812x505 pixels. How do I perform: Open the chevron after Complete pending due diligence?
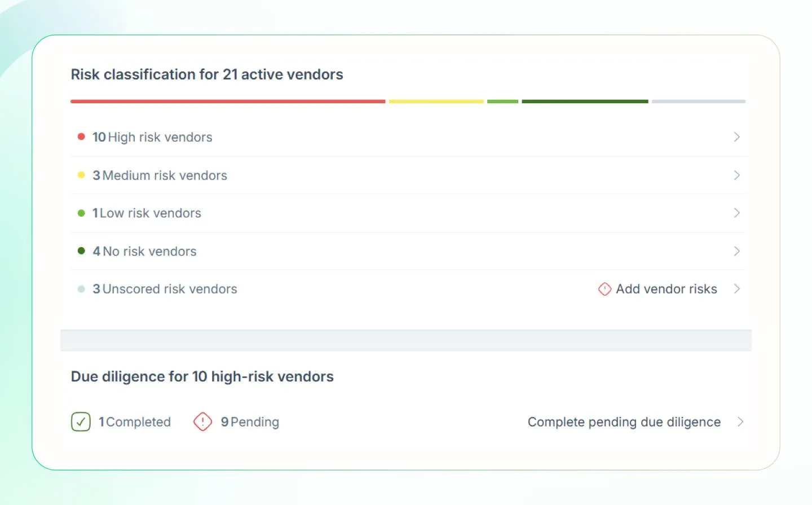coord(742,421)
